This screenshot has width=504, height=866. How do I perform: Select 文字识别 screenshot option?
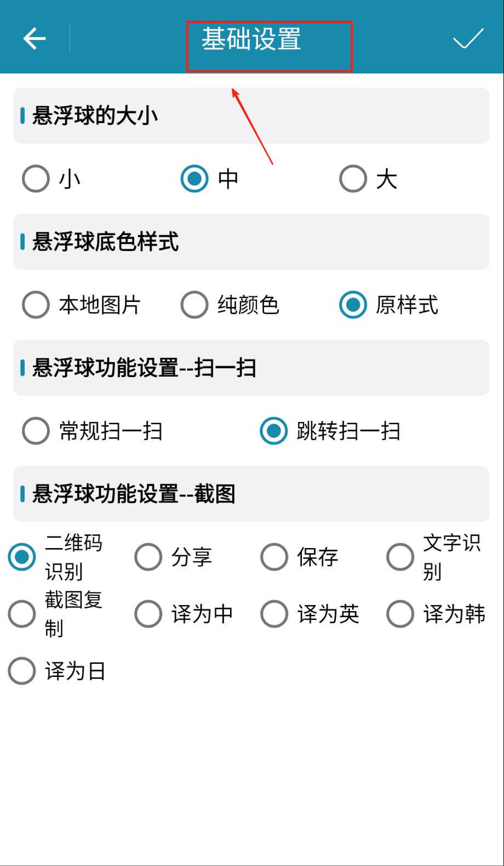[400, 557]
